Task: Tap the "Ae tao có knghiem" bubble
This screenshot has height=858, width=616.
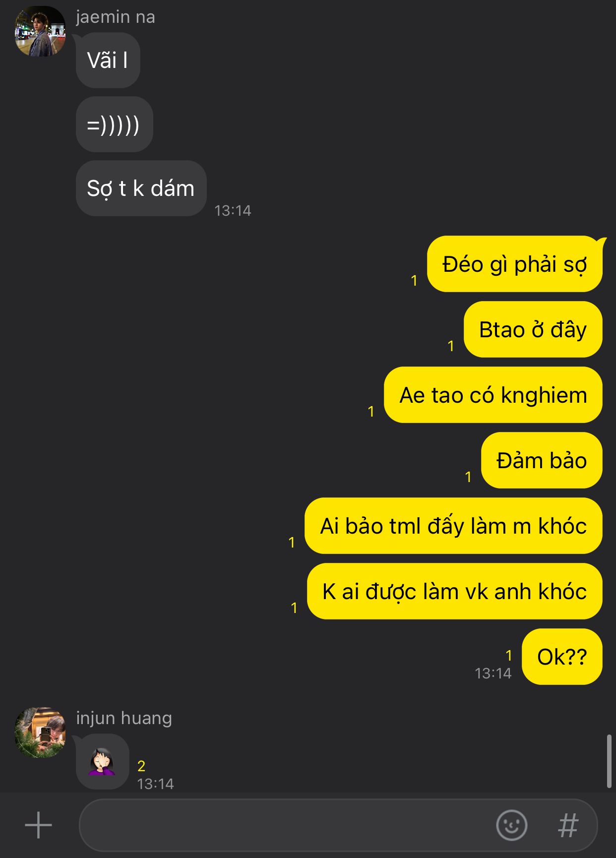Action: point(493,395)
